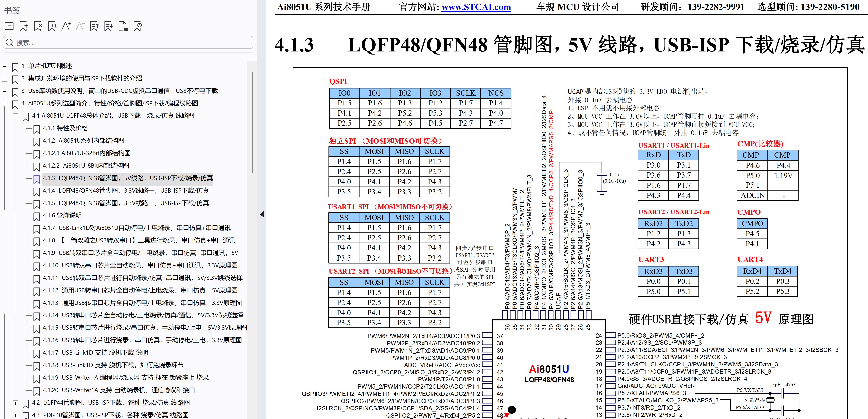Click the find bookmark icon
This screenshot has height=419, width=868.
52,26
